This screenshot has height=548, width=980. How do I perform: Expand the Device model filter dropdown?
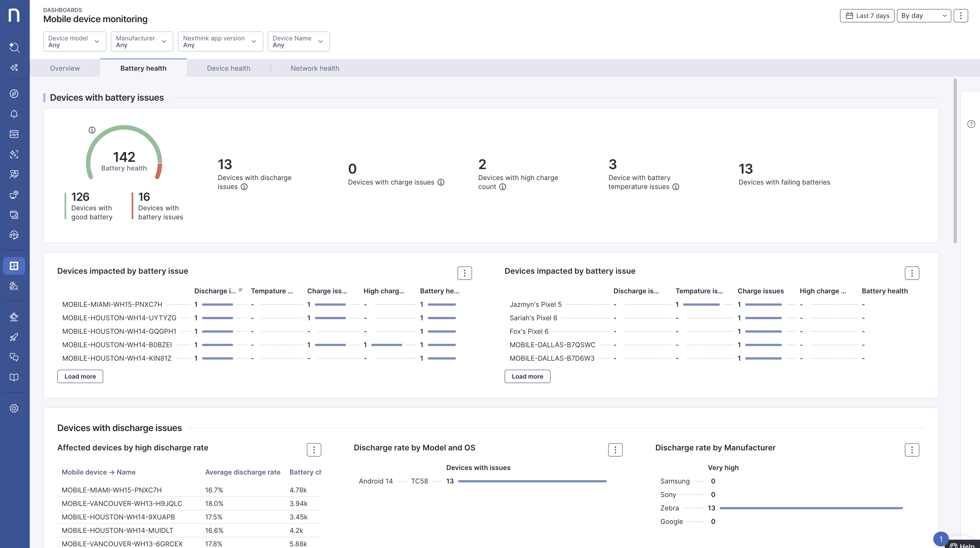[x=74, y=42]
